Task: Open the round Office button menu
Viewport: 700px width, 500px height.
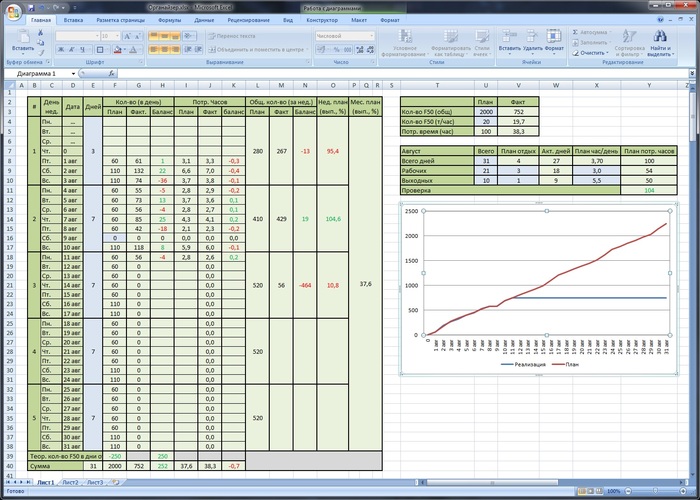Action: coord(14,11)
